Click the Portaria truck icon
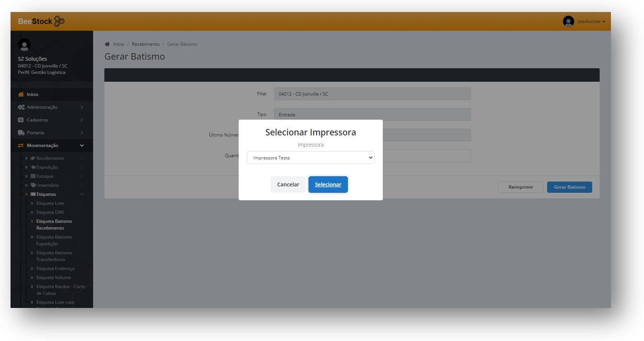Viewport: 644px width, 341px height. (x=21, y=133)
